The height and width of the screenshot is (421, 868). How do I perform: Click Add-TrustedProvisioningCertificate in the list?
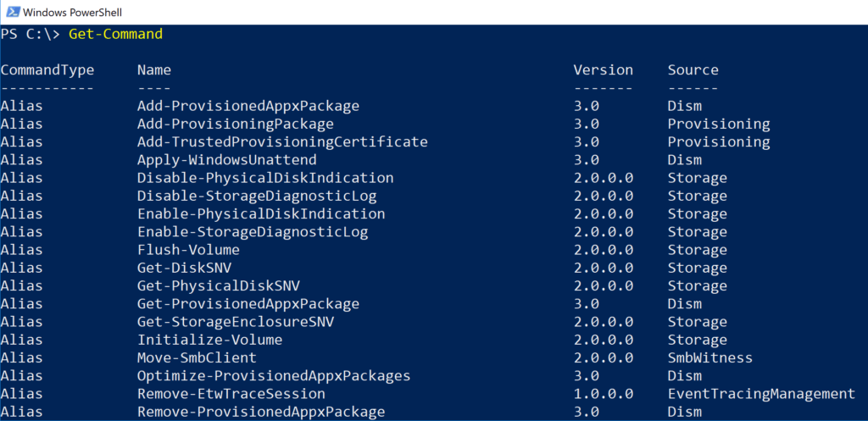(282, 142)
